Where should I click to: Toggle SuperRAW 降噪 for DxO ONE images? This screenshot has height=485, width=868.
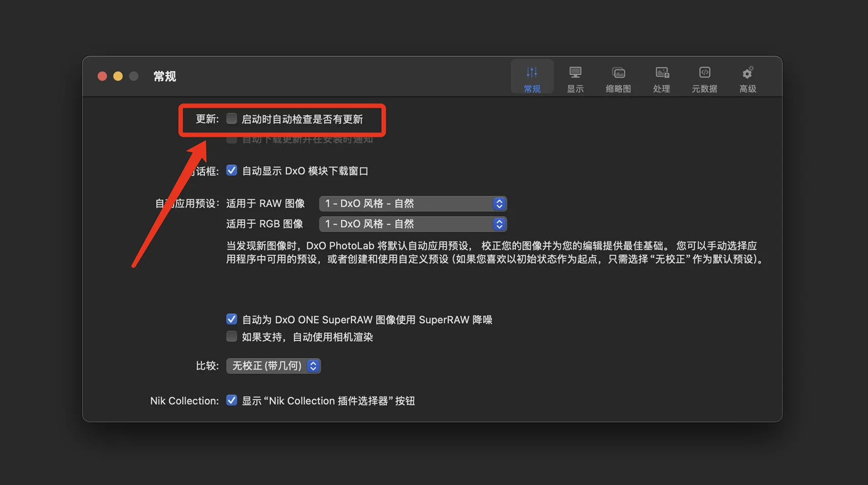point(232,319)
